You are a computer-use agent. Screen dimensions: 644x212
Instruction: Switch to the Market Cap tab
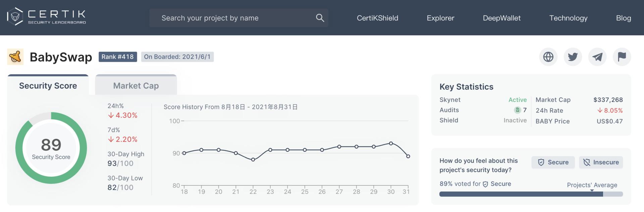coord(136,86)
